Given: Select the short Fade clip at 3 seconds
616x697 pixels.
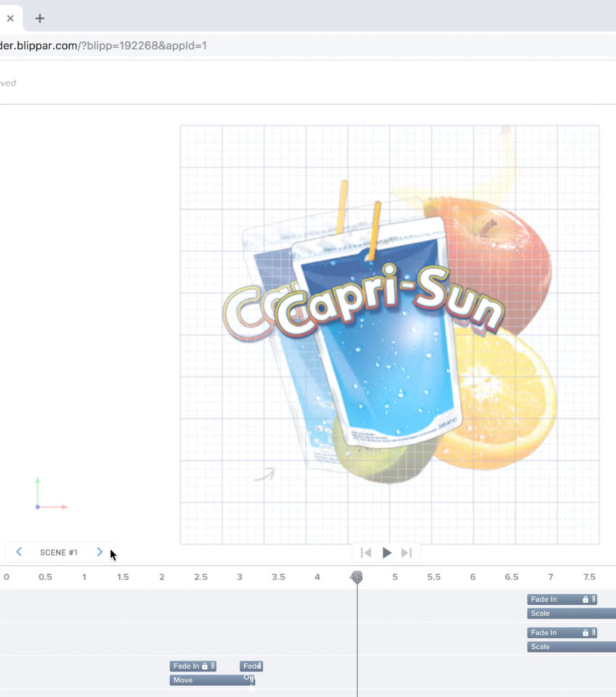Looking at the screenshot, I should click(251, 666).
